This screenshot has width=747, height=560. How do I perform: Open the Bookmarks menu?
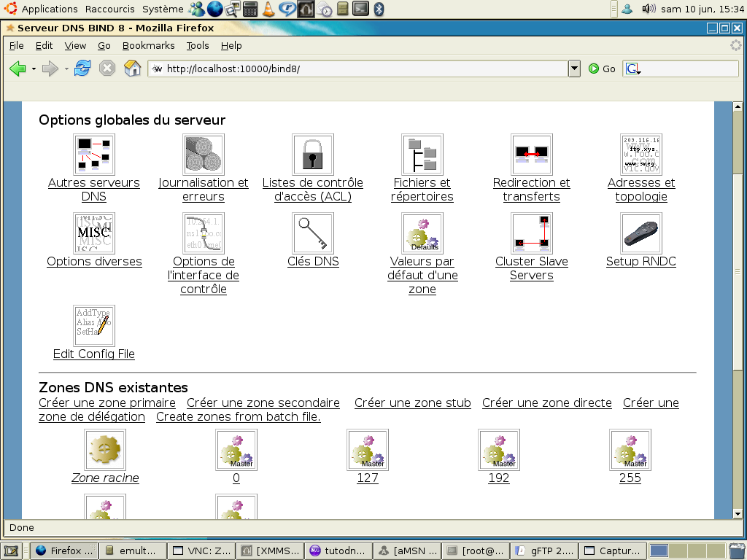[x=149, y=46]
